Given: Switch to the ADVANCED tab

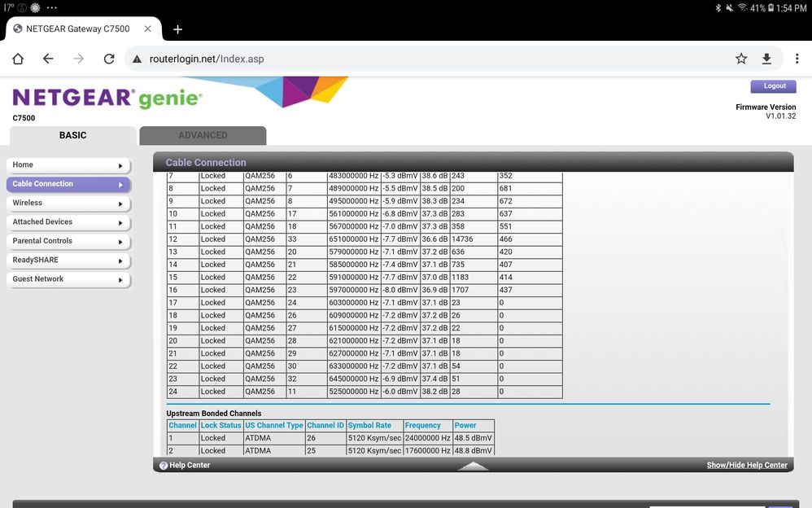Looking at the screenshot, I should coord(203,136).
